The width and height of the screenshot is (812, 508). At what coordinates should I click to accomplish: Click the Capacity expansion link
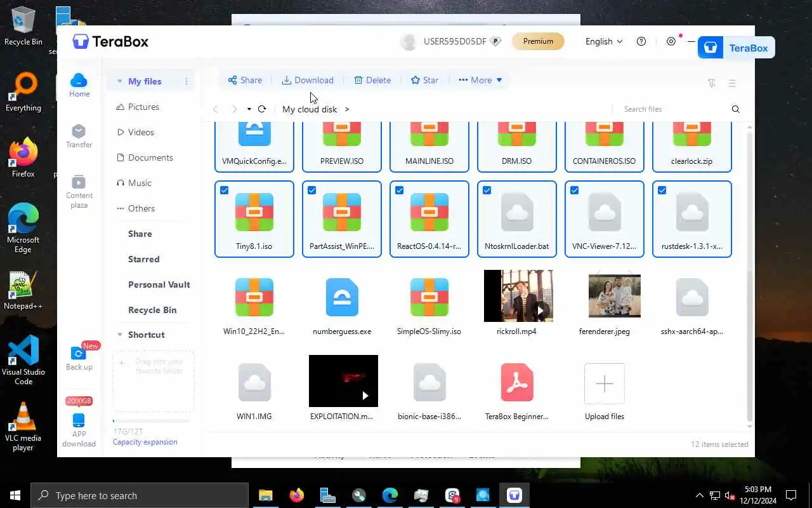coord(145,442)
